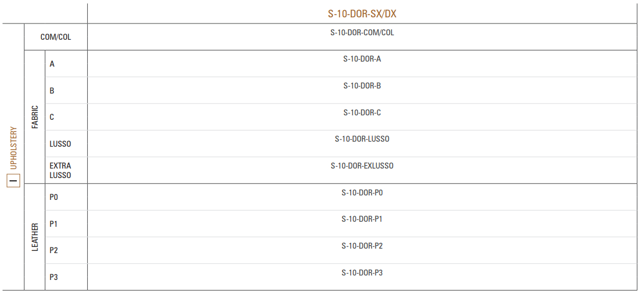Screen dimensions: 644x299
Task: Click the S-10-DOR-C code
Action: (362, 113)
